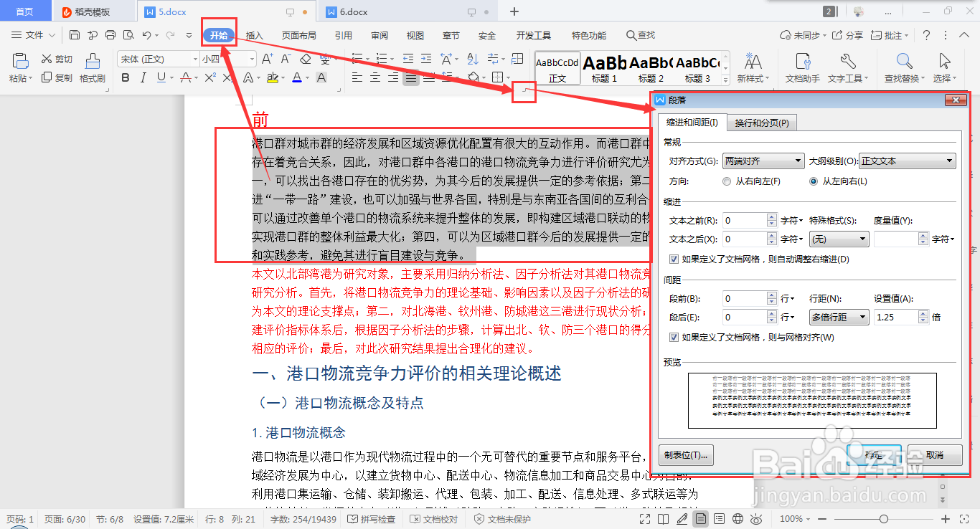Cancel the paragraph dialog with 取消
980x529 pixels.
935,454
